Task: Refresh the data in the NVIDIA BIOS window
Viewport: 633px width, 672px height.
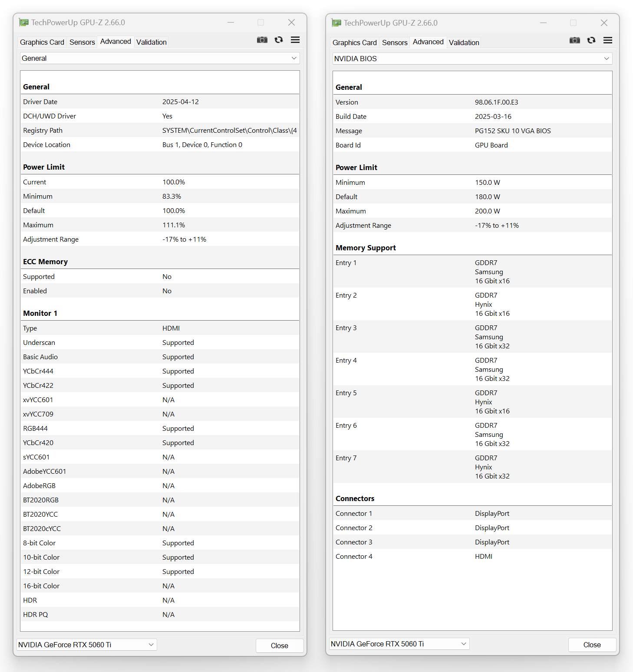Action: click(591, 40)
